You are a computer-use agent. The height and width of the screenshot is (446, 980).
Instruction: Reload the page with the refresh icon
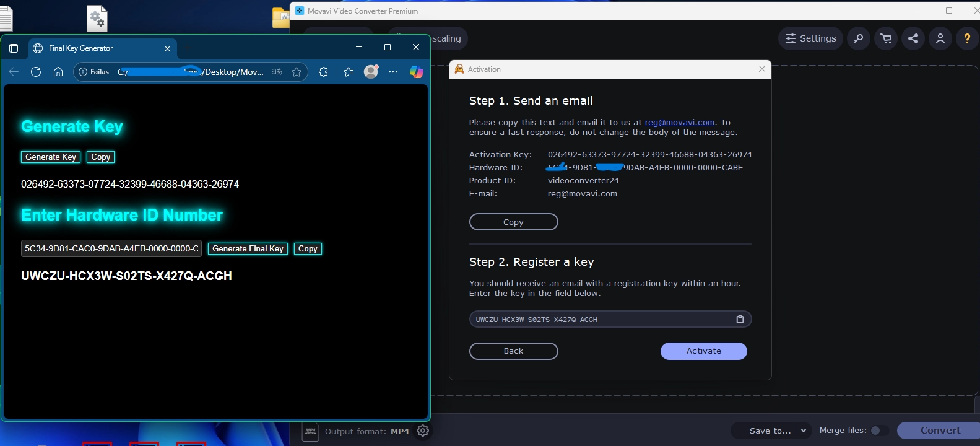tap(36, 72)
